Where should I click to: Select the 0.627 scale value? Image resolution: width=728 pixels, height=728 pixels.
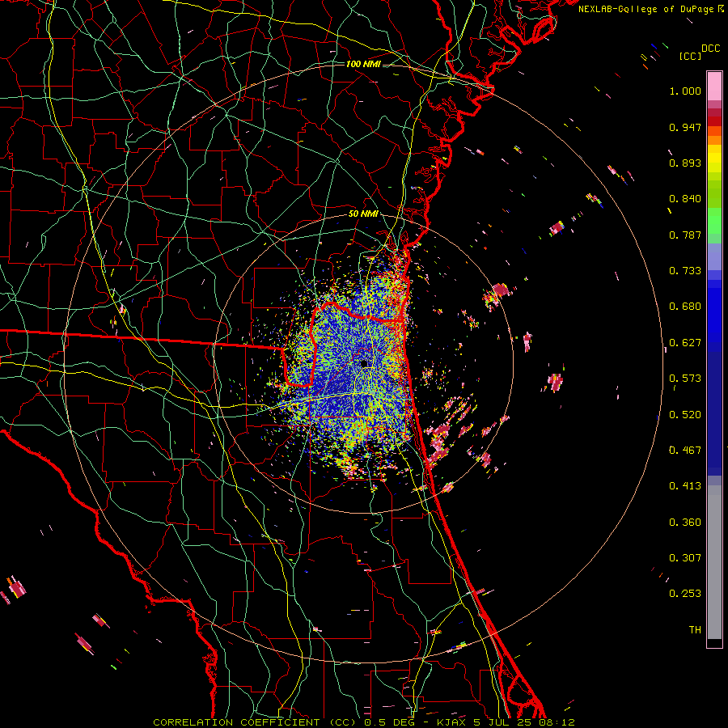[685, 343]
